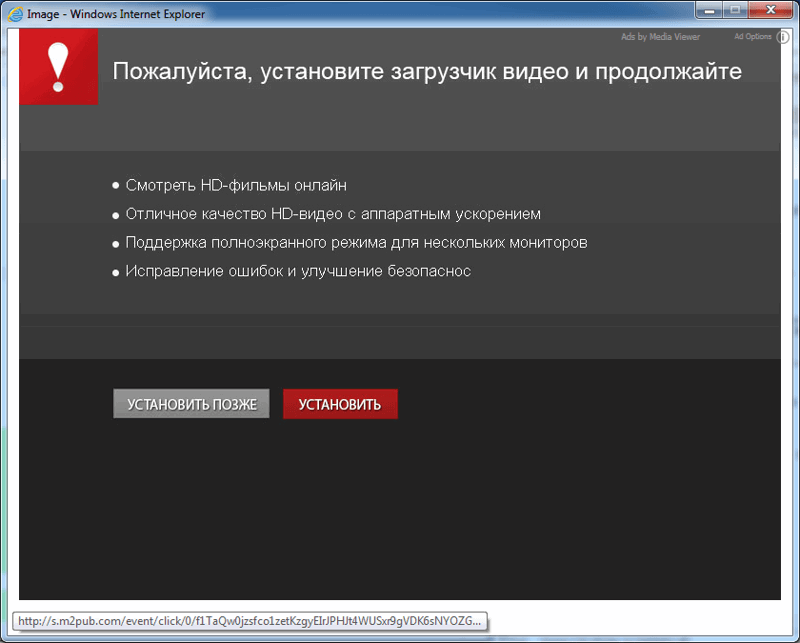
Task: Click the s.m2pub.com URL status tooltip
Action: point(249,621)
